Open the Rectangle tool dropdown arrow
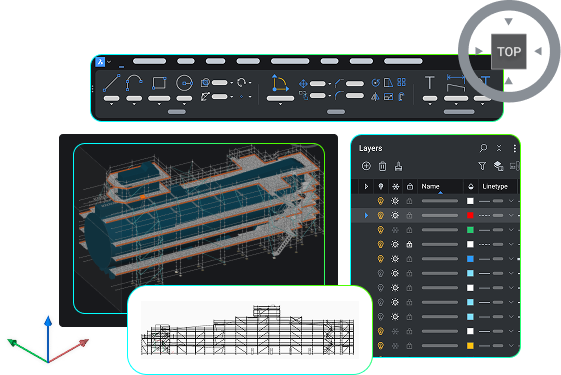This screenshot has height=375, width=561. click(x=159, y=104)
